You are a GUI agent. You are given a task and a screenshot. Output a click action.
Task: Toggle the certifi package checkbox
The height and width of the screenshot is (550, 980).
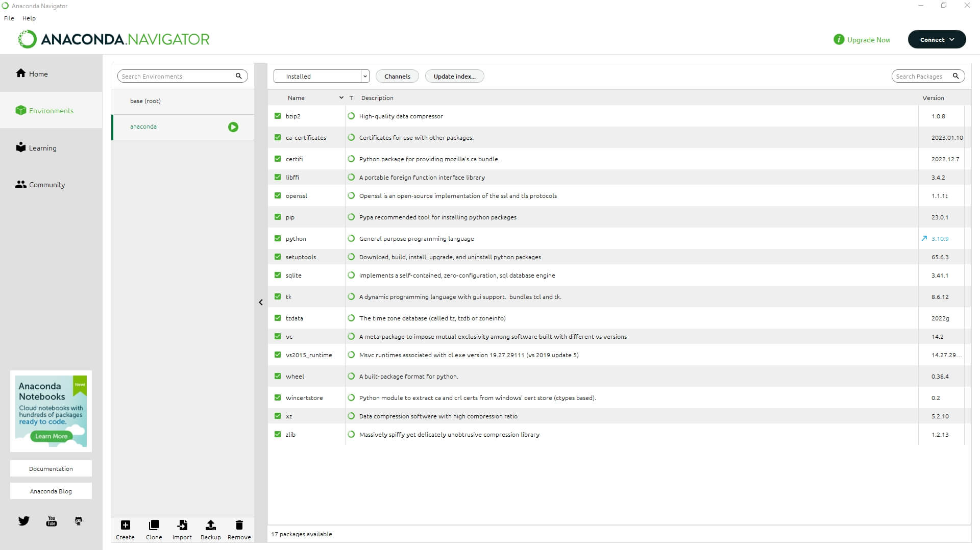[278, 159]
